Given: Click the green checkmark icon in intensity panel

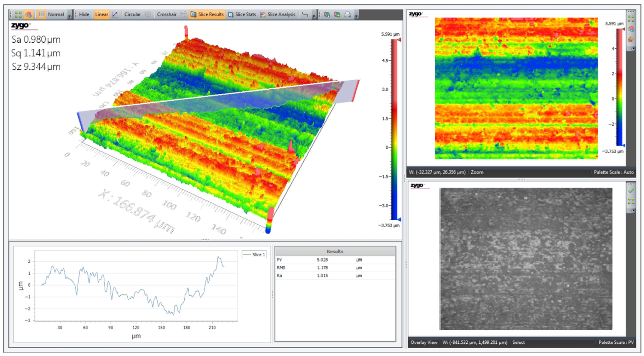Looking at the screenshot, I should pos(631,191).
